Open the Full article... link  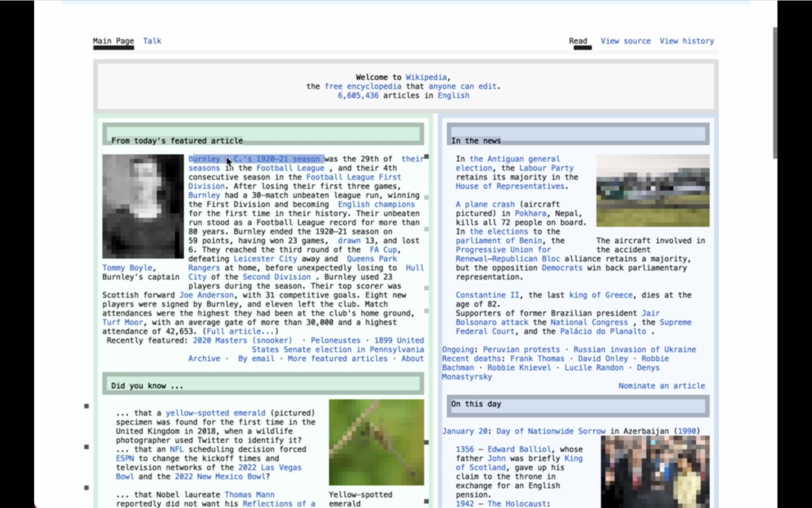click(x=240, y=331)
